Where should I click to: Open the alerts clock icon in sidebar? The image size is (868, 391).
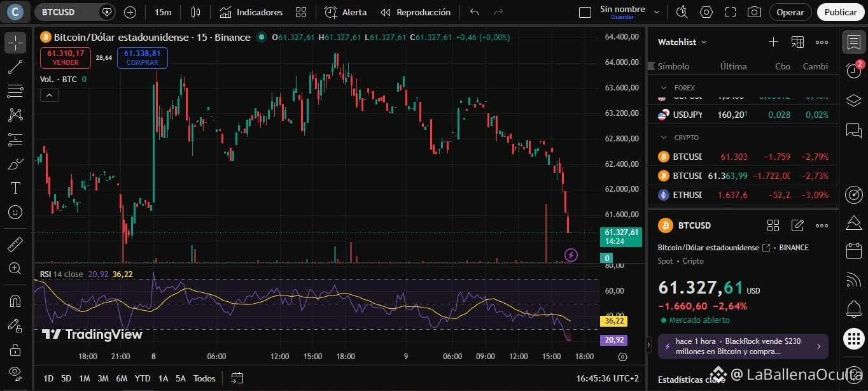[x=853, y=71]
